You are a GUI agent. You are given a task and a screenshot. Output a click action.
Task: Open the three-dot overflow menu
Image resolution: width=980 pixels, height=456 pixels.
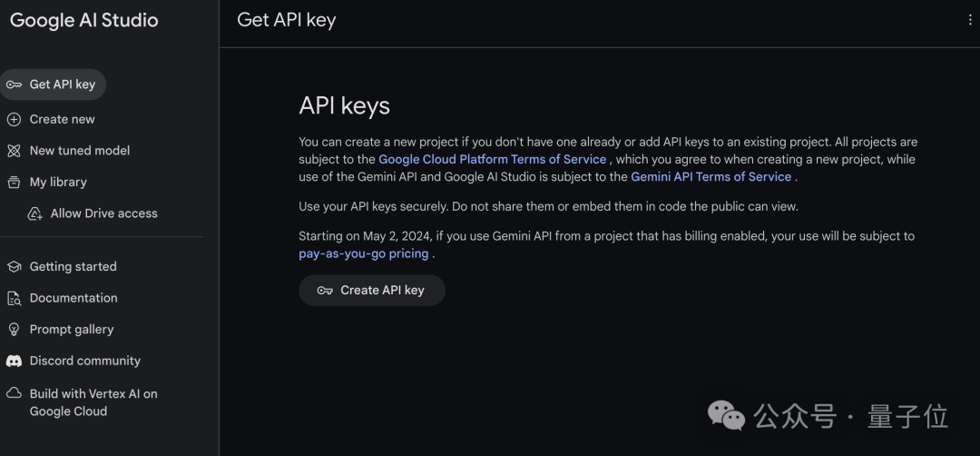(x=970, y=20)
